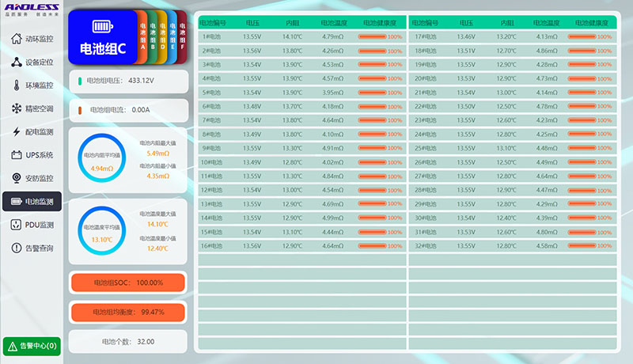Click the thermometer icon for 环境监控
This screenshot has height=364, width=633.
tap(17, 85)
